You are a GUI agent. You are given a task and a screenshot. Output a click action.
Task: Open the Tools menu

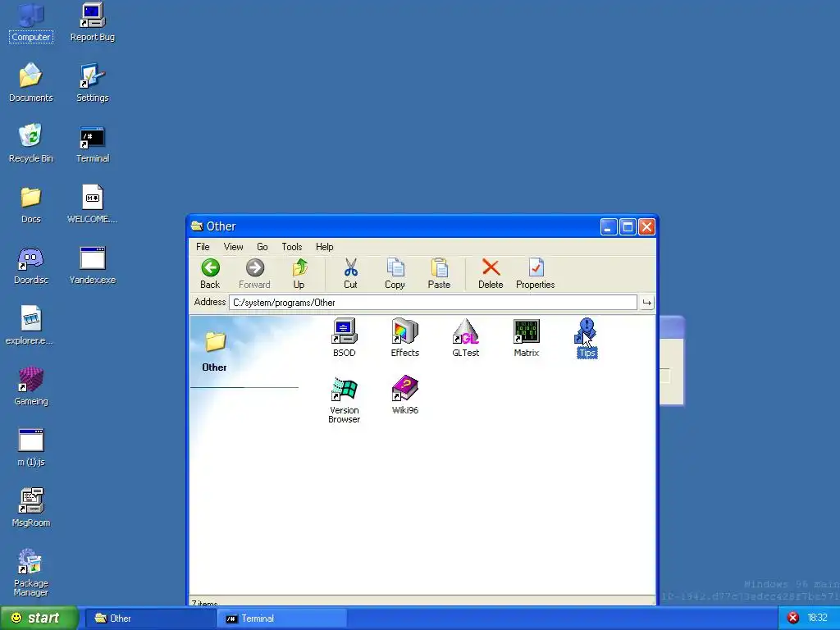292,247
